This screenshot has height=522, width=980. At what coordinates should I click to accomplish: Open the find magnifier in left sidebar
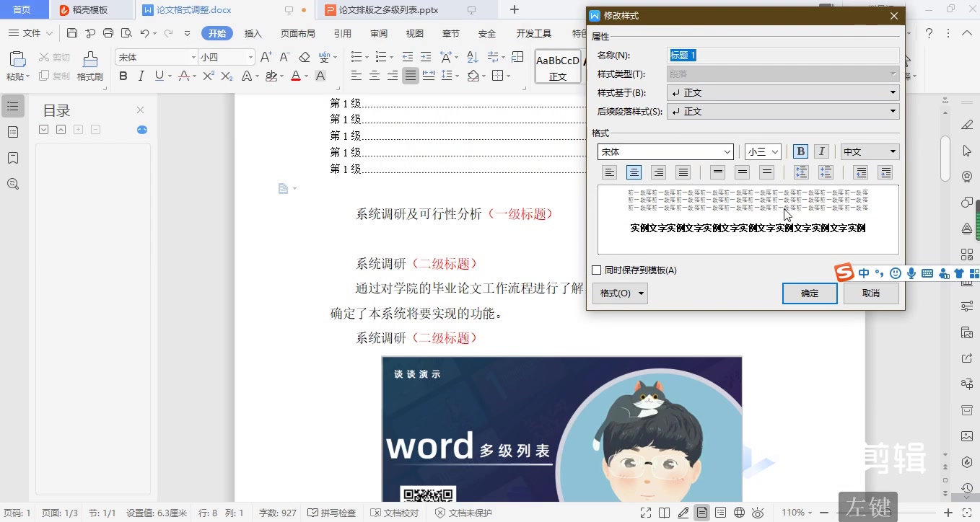(12, 184)
